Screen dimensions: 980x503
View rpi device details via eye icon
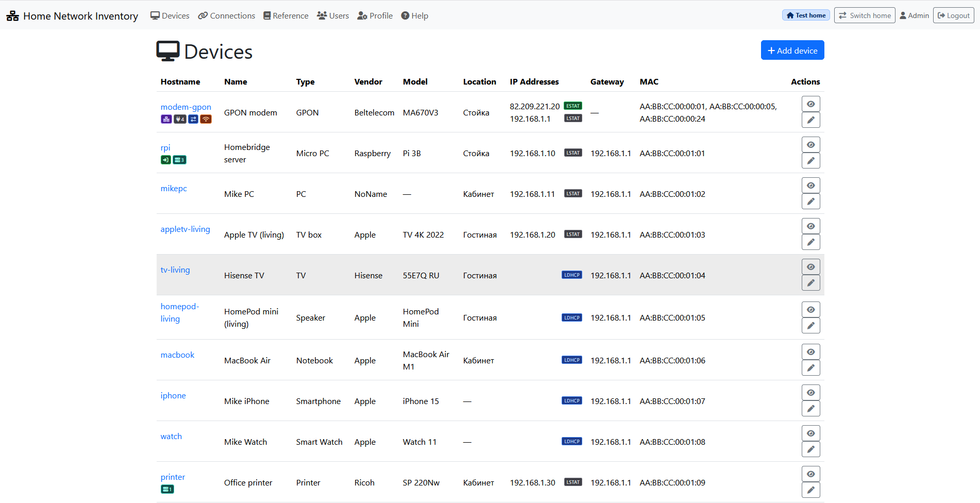811,145
